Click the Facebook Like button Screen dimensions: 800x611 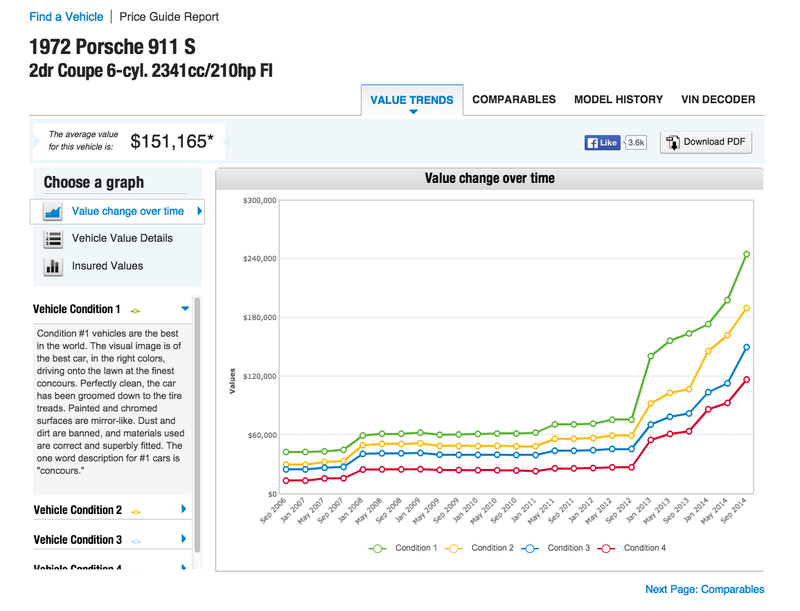602,142
